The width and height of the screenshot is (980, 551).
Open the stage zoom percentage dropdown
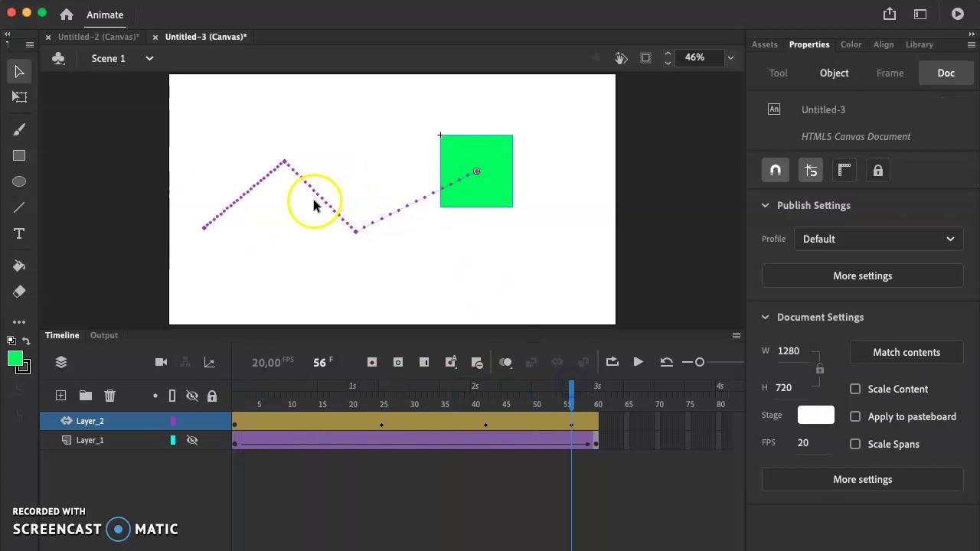coord(730,58)
